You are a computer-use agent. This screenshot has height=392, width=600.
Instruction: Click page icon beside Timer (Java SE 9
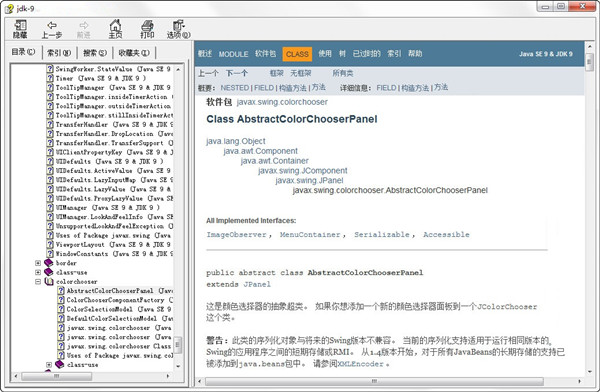(50, 78)
